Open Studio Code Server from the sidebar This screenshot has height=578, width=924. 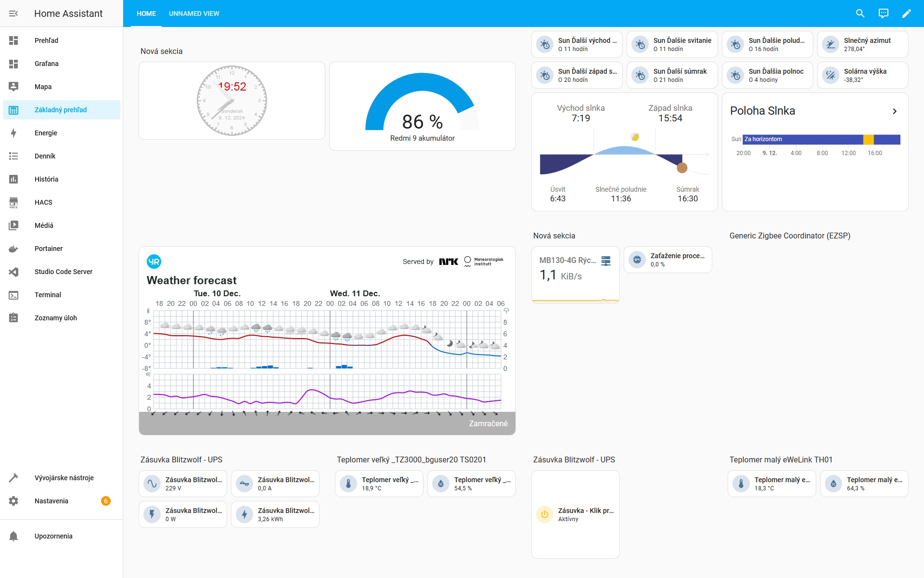(63, 272)
